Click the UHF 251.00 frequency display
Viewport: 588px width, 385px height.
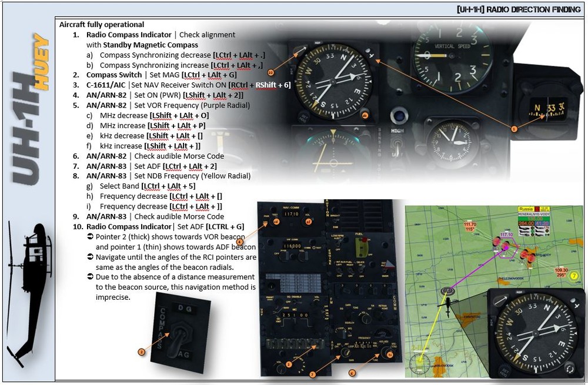(x=295, y=315)
